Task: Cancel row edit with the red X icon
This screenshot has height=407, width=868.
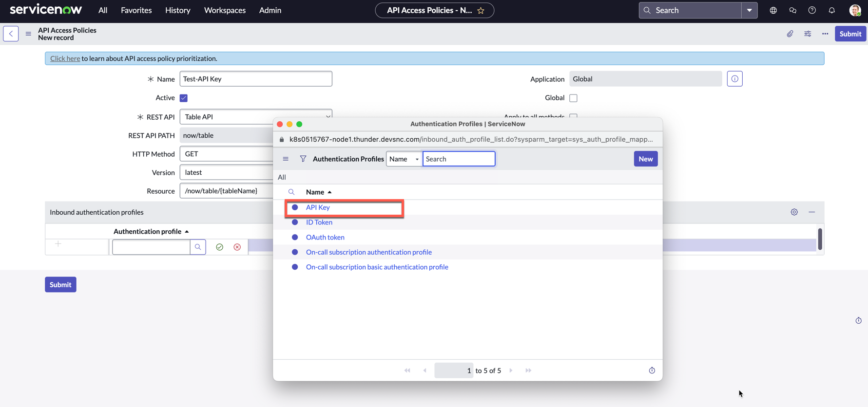Action: click(237, 247)
